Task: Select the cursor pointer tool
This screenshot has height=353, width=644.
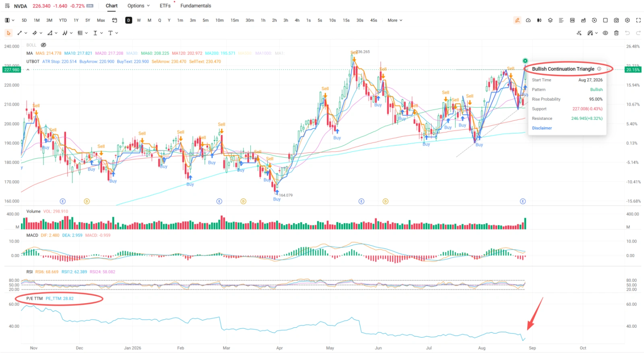Action: 8,33
